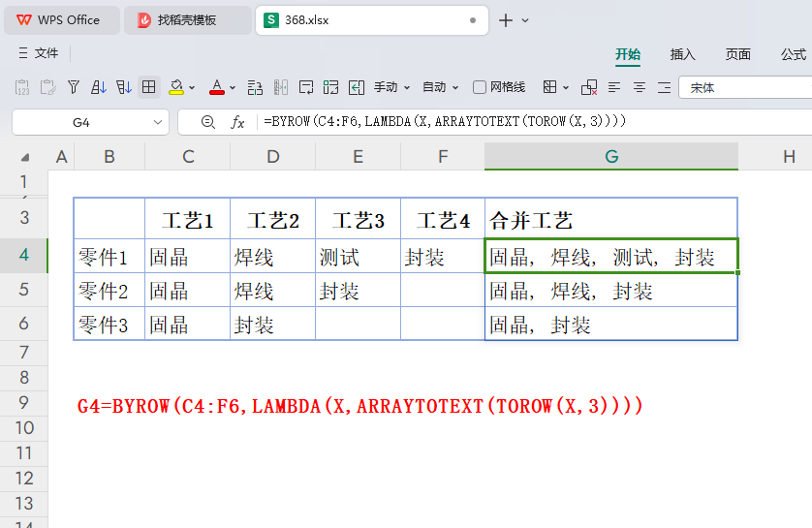The image size is (812, 528).
Task: Click the plus new tab button
Action: [x=506, y=20]
